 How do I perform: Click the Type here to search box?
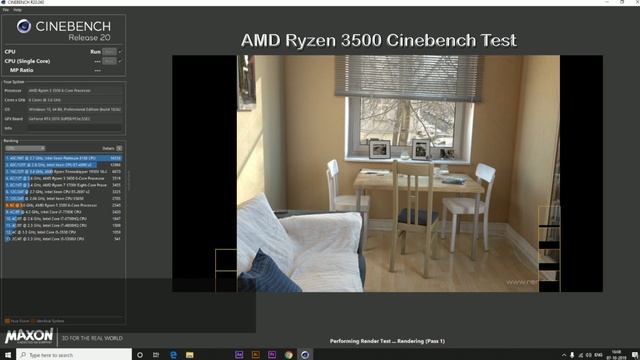pos(74,355)
